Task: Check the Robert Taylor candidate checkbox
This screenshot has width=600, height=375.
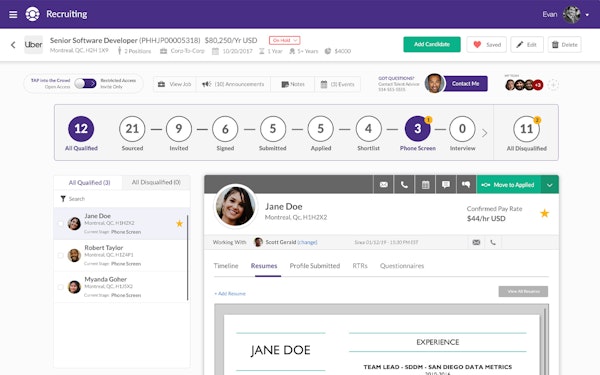Action: pos(60,255)
